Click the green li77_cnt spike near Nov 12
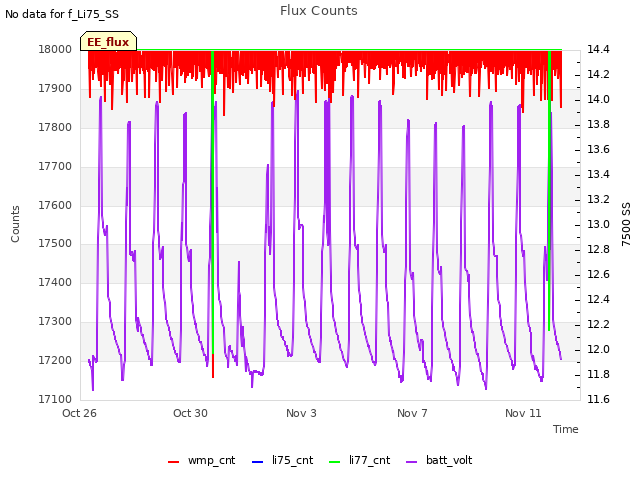The height and width of the screenshot is (480, 640). pos(549,192)
